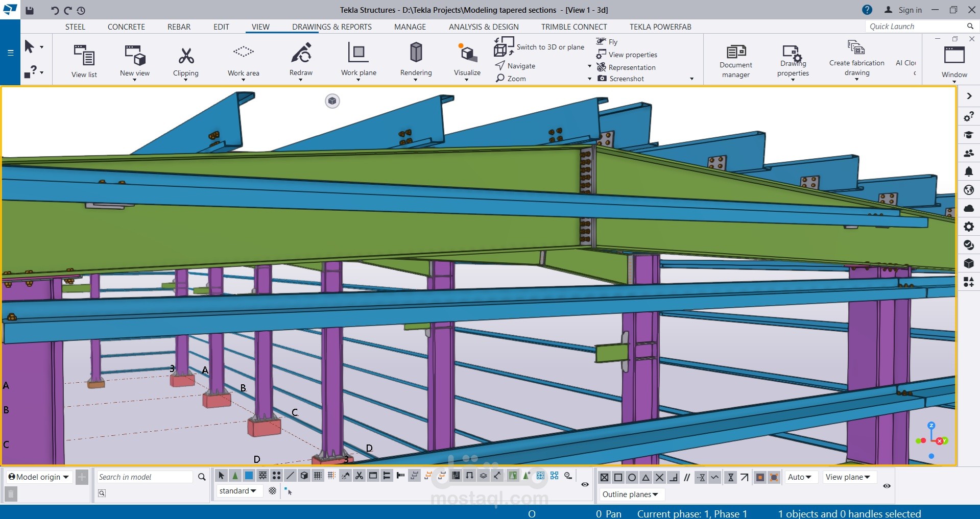Toggle snap to perpendicular points switch

[673, 477]
